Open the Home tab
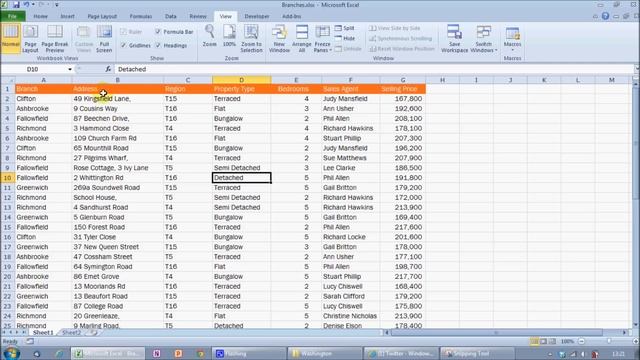Image resolution: width=640 pixels, height=360 pixels. 40,16
